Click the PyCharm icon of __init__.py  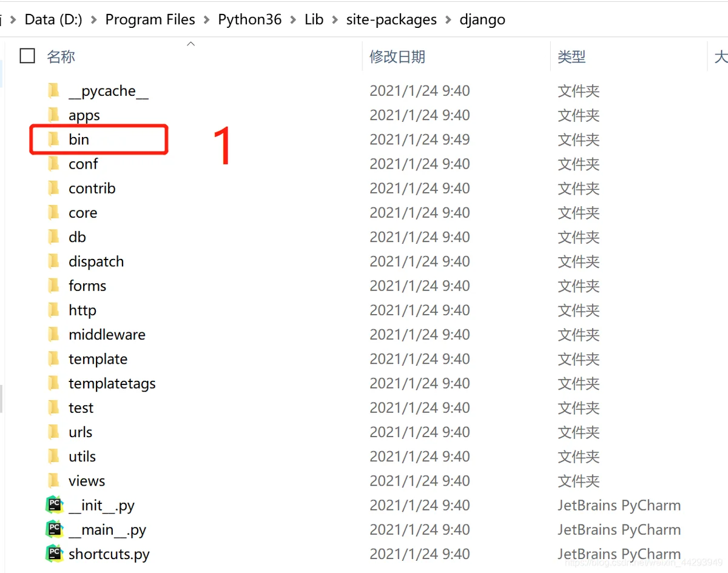click(55, 505)
